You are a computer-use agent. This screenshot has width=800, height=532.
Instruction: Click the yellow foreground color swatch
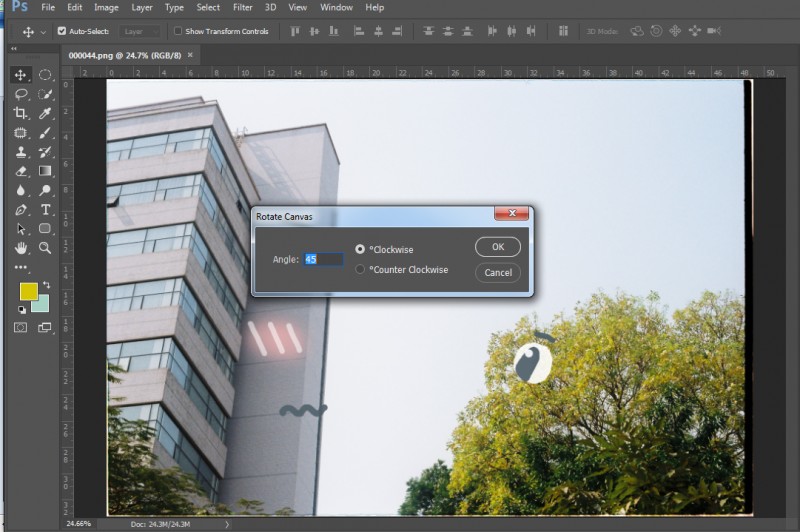coord(28,291)
